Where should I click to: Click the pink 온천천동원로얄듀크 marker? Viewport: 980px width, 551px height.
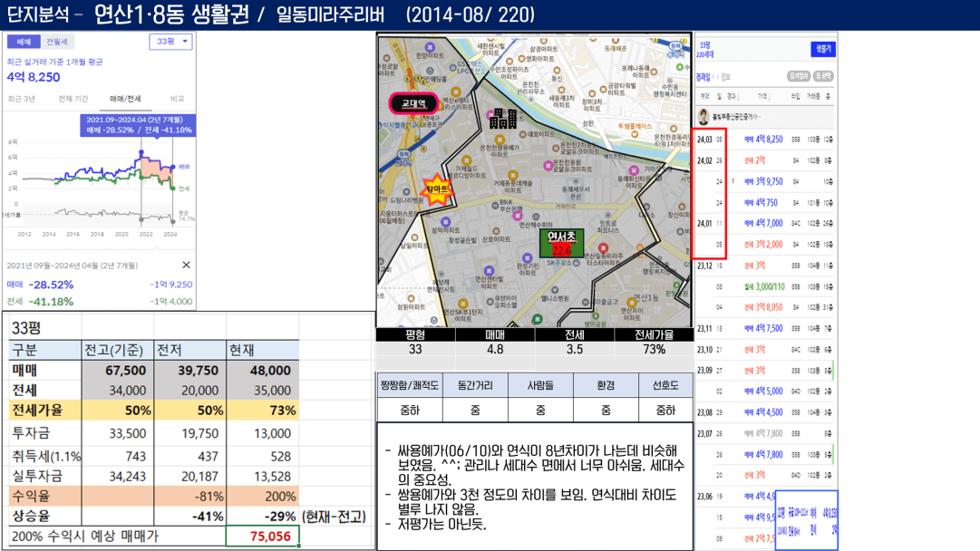click(548, 166)
